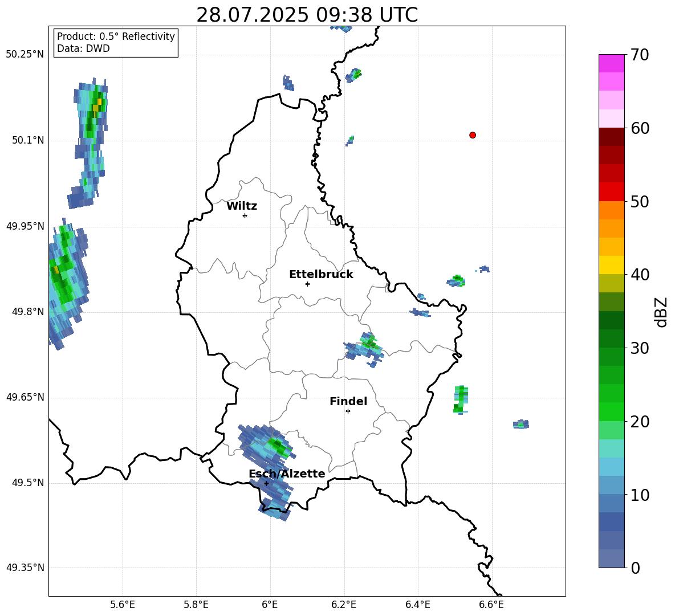This screenshot has width=675, height=616.
Task: Click the colorbar tick label 70
Action: [640, 55]
